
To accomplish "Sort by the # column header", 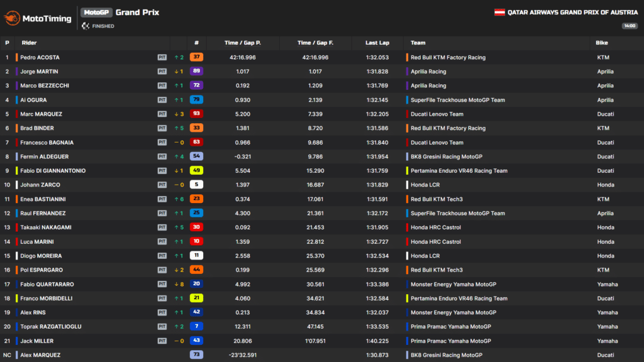I will click(x=196, y=43).
